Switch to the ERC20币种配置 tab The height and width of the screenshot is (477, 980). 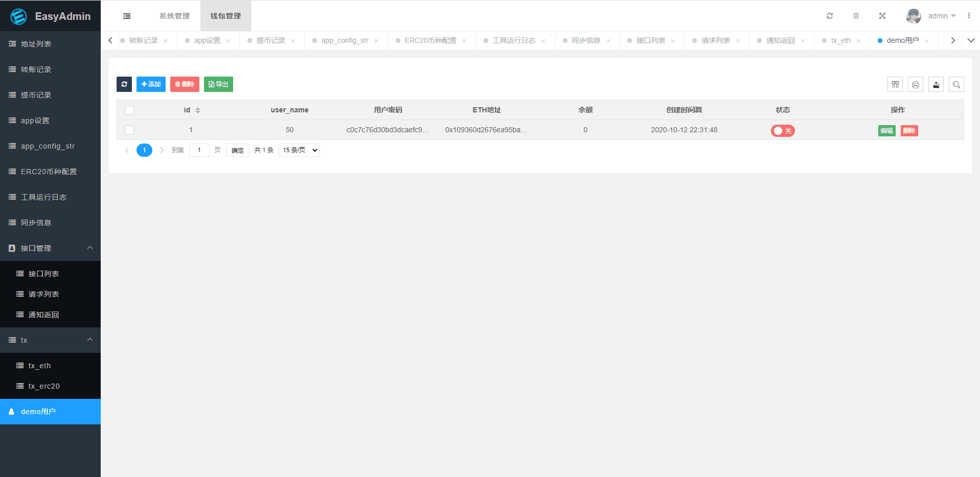tap(430, 41)
